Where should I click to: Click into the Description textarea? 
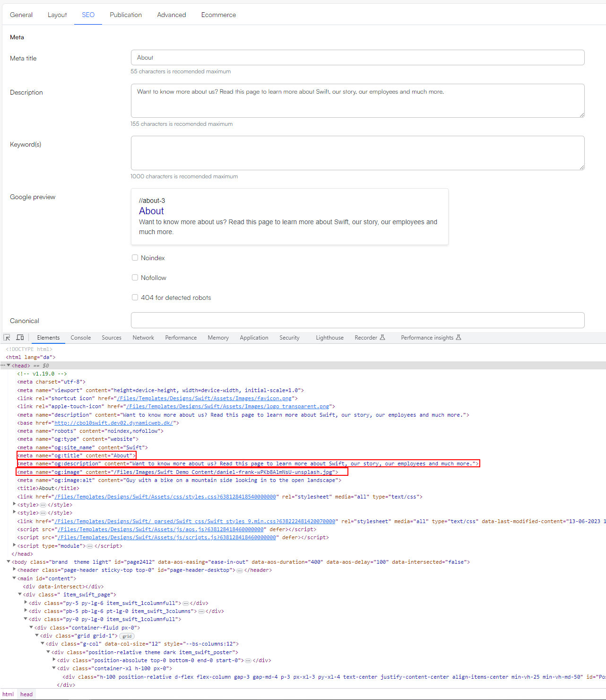tap(357, 101)
